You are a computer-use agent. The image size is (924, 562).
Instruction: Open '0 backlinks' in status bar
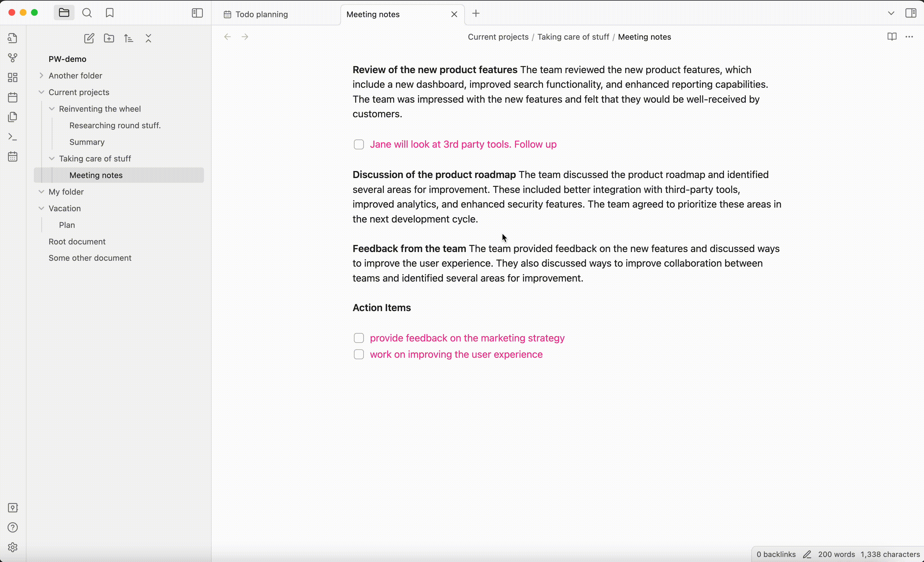pos(775,554)
